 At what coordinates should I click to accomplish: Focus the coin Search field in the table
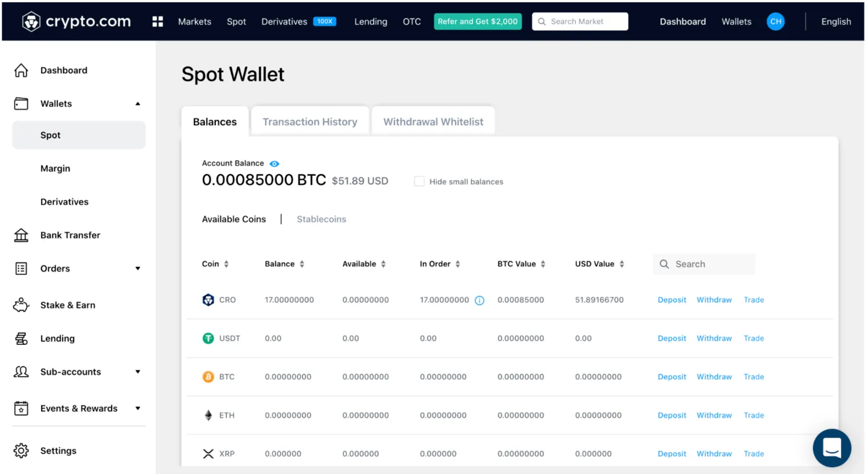tap(704, 264)
